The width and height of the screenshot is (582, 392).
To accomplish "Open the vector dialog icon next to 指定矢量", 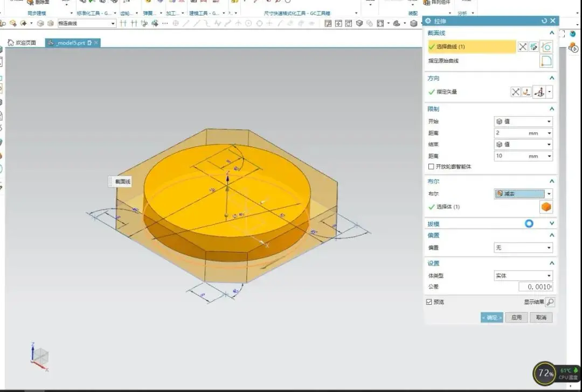I will coord(526,92).
